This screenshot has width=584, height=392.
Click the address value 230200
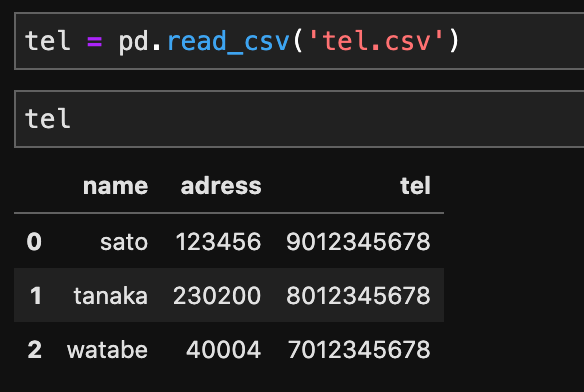217,295
